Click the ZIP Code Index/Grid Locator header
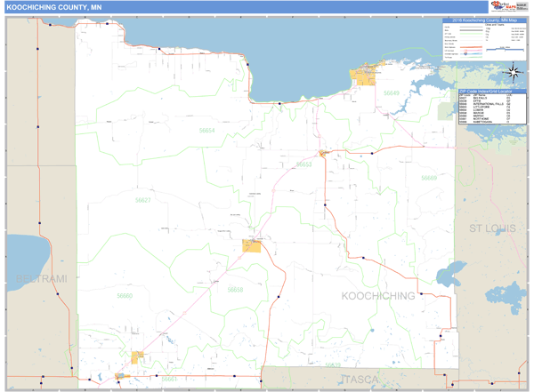This screenshot has width=534, height=392. click(x=491, y=91)
